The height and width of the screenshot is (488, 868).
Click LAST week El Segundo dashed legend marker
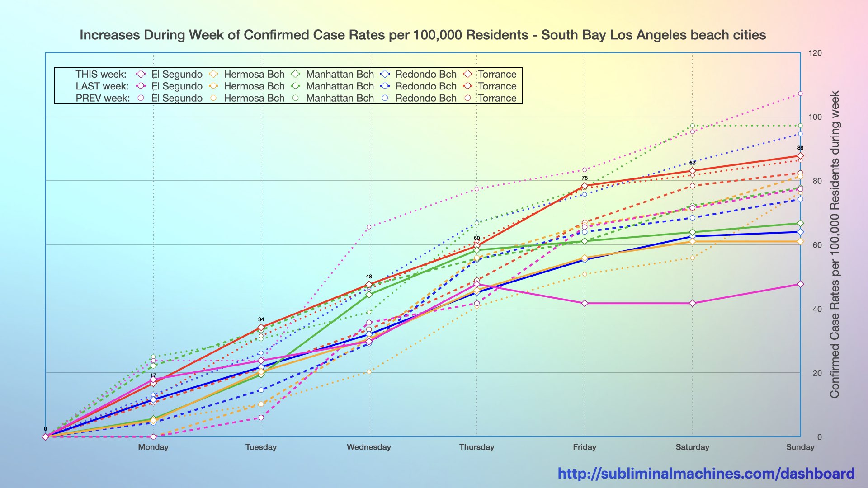[x=141, y=86]
